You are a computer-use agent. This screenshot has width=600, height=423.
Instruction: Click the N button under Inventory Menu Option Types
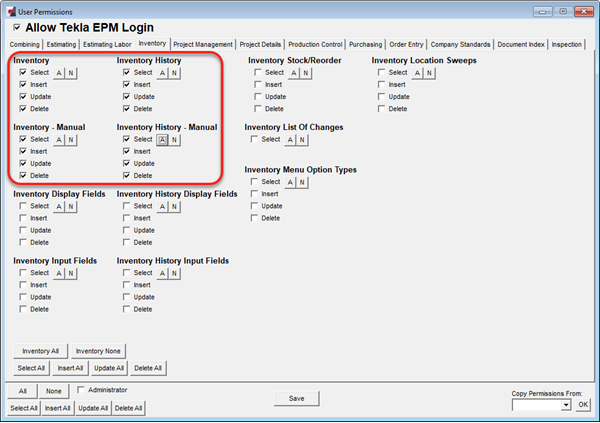coord(302,182)
